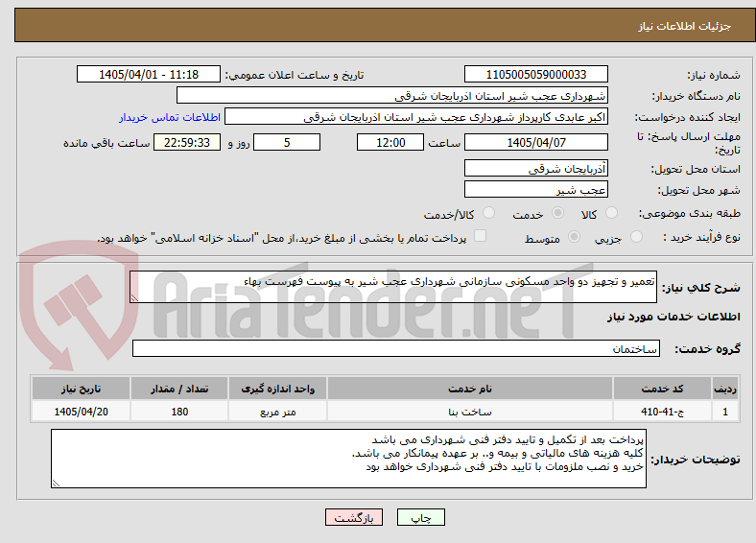This screenshot has height=543, width=756.
Task: Click the announcement date field 1405/04/01 - 11:18
Action: 149,74
